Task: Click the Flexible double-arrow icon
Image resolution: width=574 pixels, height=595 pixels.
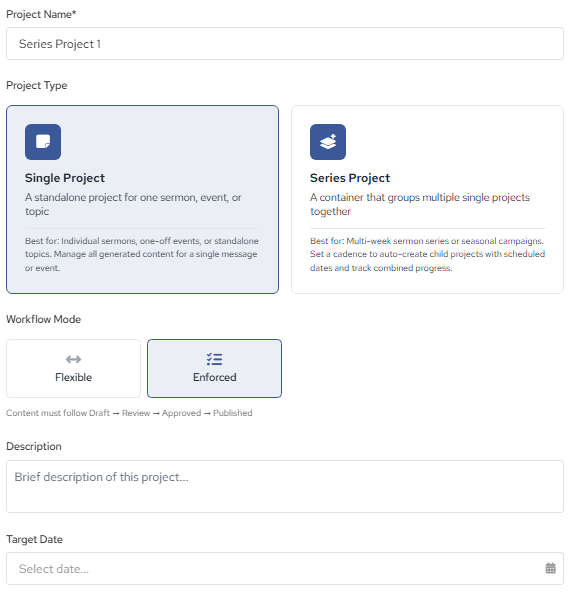Action: (73, 359)
